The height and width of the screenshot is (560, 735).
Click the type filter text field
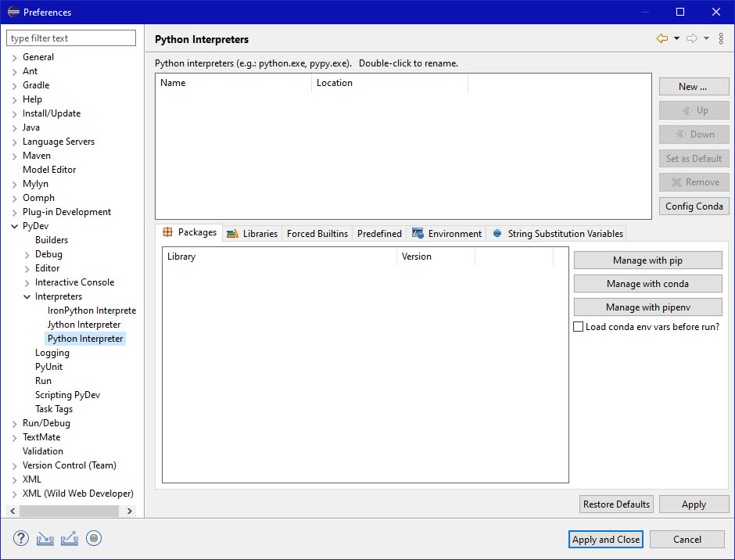(x=71, y=38)
